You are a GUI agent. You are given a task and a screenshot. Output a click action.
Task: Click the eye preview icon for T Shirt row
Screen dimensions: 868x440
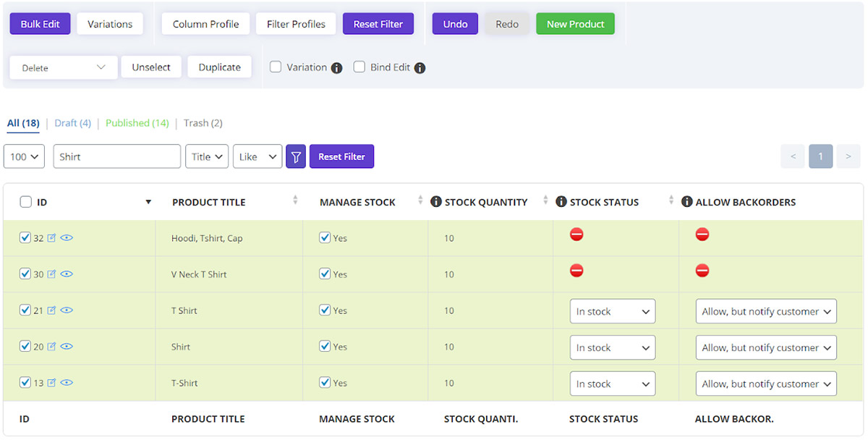(67, 310)
